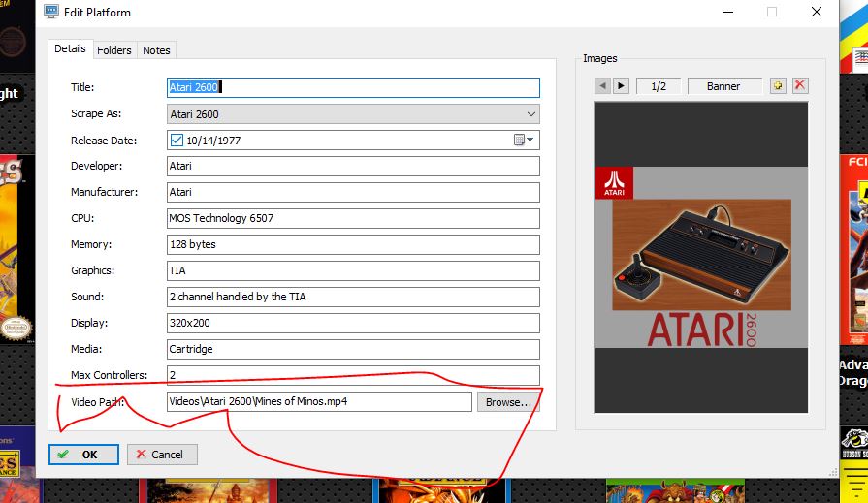The width and height of the screenshot is (868, 503).
Task: Click the Sound field
Action: click(353, 297)
